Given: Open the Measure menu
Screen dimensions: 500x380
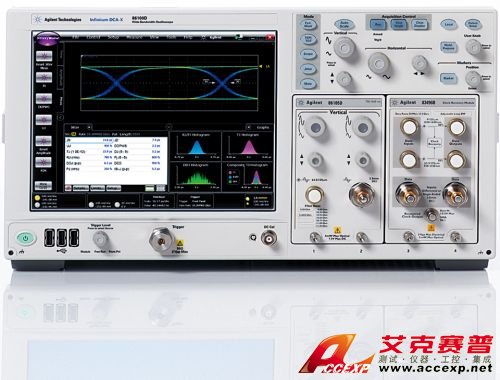Looking at the screenshot, I should [x=134, y=37].
